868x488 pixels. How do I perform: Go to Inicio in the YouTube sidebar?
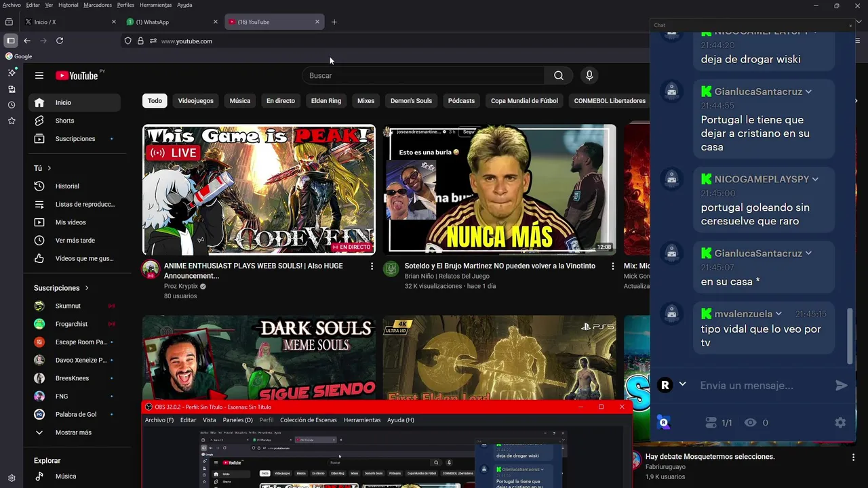75,102
